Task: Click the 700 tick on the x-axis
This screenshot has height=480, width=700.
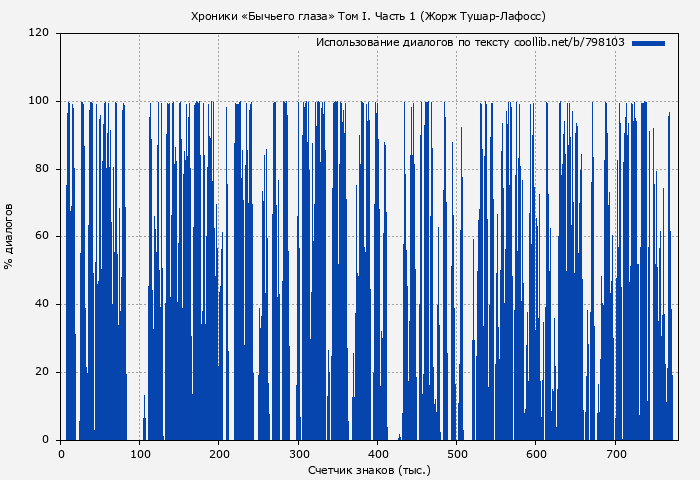Action: coord(615,454)
